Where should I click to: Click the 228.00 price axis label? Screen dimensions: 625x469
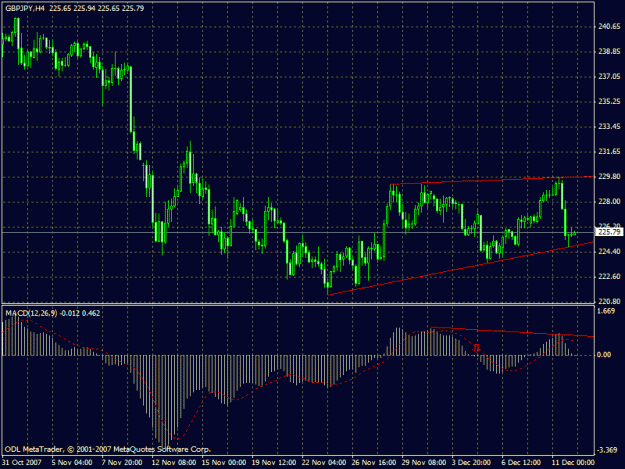click(x=609, y=202)
